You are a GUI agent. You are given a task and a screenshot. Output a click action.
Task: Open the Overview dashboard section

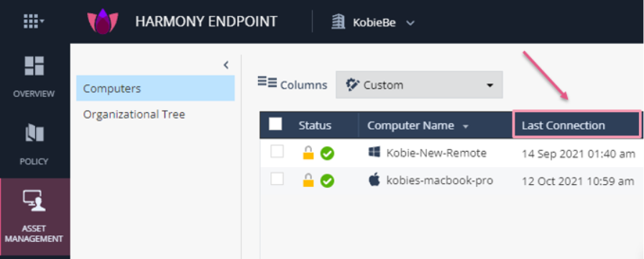pos(34,77)
